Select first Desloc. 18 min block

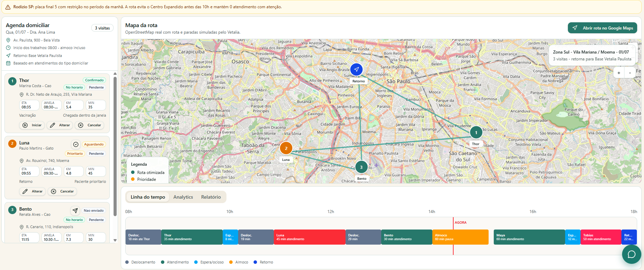pos(143,237)
